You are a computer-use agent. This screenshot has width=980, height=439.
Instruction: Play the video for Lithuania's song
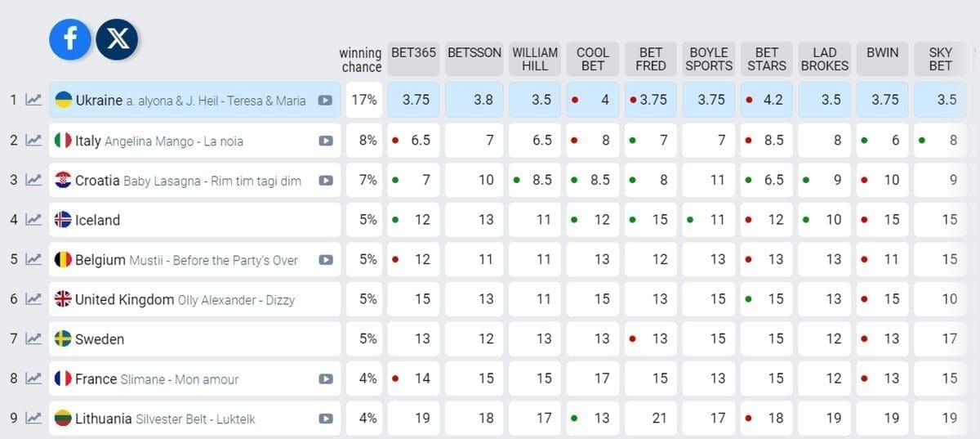coord(326,419)
